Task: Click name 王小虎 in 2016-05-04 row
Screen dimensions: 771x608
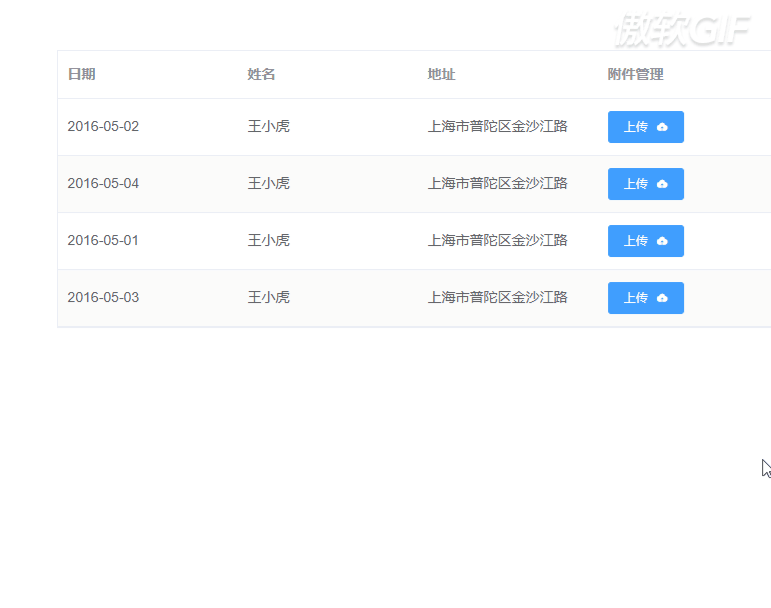Action: (268, 183)
